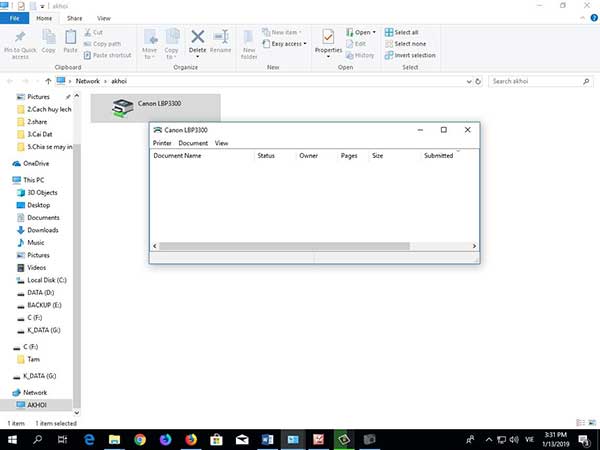Click Paste shortcut in the ribbon
The width and height of the screenshot is (600, 450).
(x=108, y=55)
